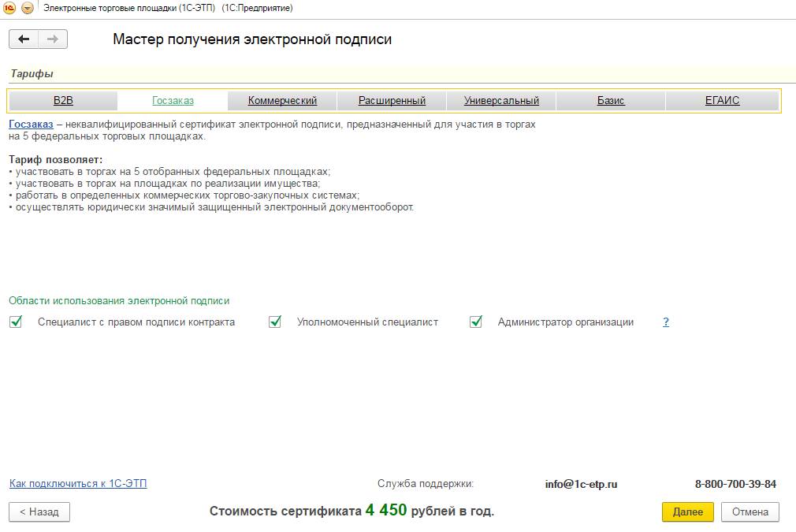Open the Универсальный tariff tab

coord(501,101)
